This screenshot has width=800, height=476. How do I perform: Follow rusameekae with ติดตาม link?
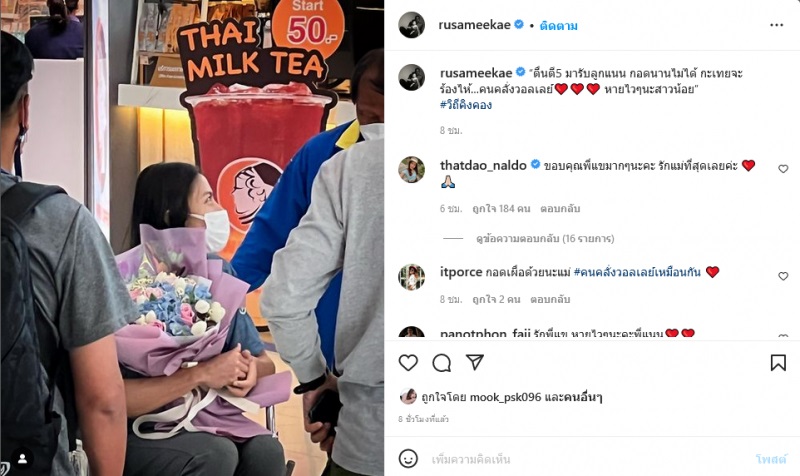click(x=559, y=26)
